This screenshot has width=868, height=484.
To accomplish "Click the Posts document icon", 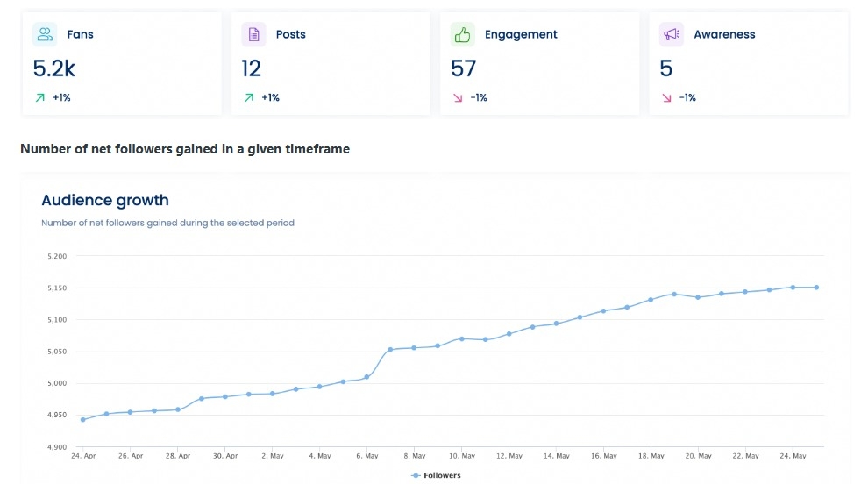I will [x=253, y=34].
